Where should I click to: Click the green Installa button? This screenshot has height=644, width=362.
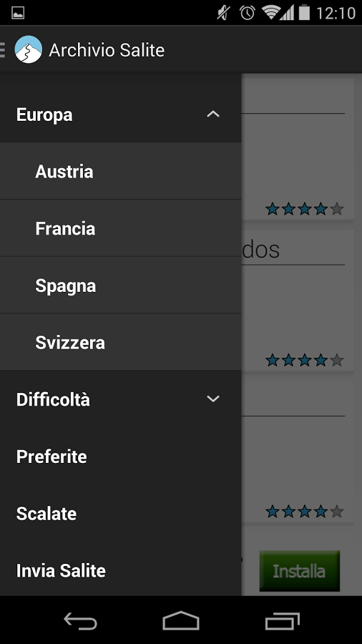[299, 571]
